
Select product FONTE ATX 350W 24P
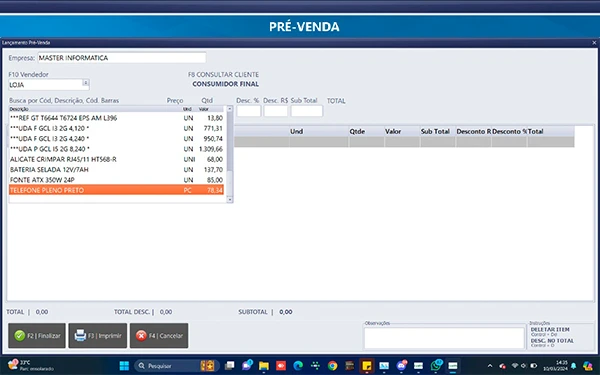pos(116,180)
